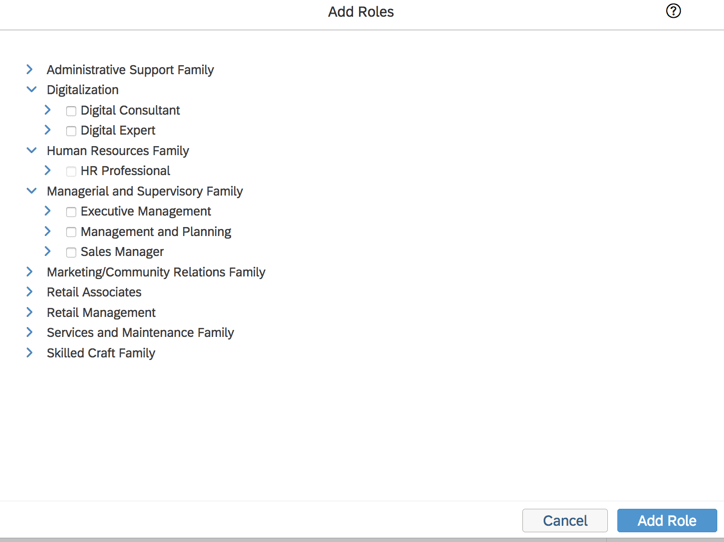This screenshot has height=542, width=724.
Task: Click the help question mark icon
Action: 673,11
